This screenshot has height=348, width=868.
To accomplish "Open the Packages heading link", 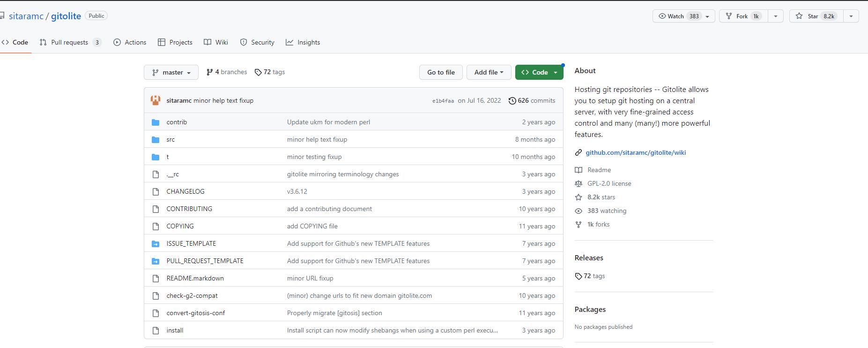I will point(590,310).
